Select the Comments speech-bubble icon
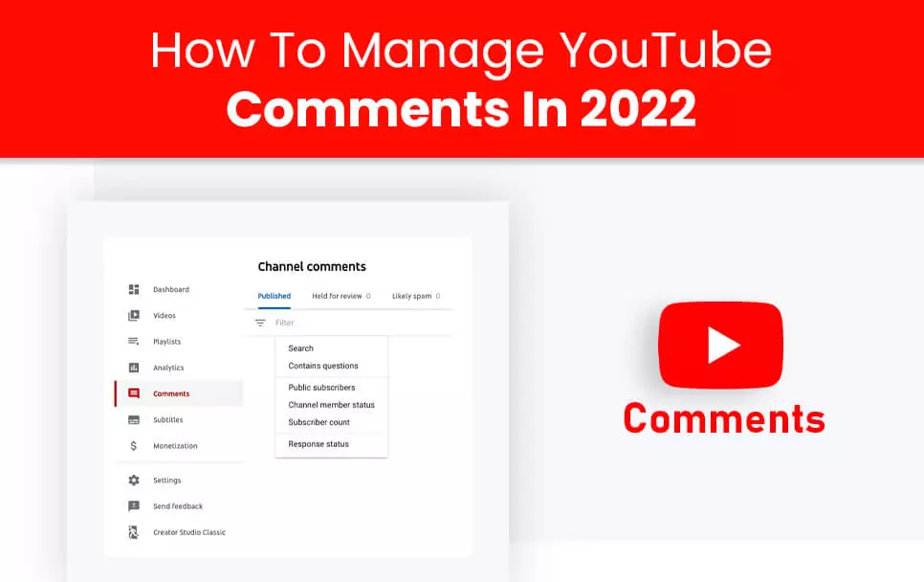 click(x=134, y=393)
